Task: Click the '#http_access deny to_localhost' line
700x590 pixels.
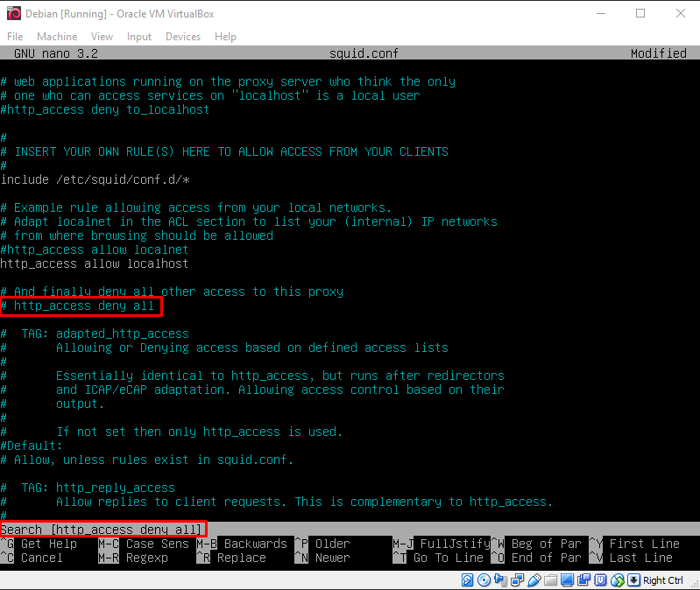Action: pyautogui.click(x=105, y=109)
